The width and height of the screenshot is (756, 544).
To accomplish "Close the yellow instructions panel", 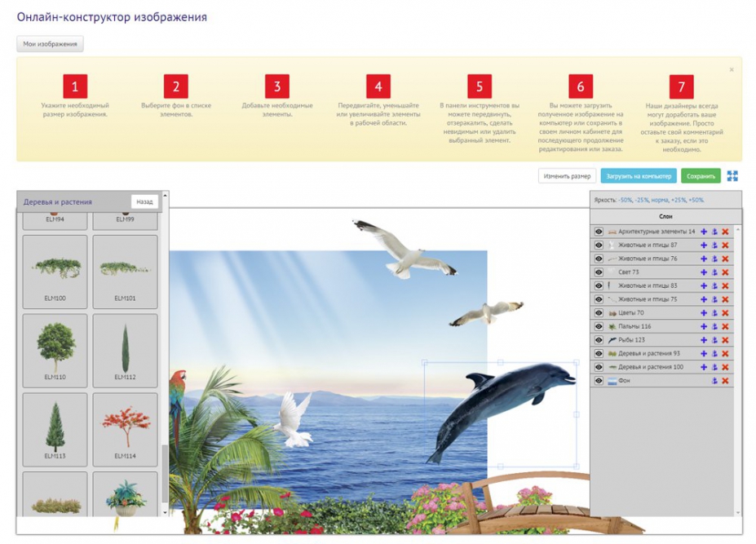I will coord(732,69).
